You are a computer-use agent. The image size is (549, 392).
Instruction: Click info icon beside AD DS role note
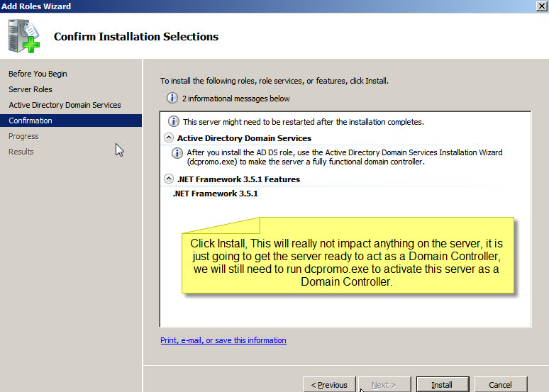pyautogui.click(x=177, y=153)
